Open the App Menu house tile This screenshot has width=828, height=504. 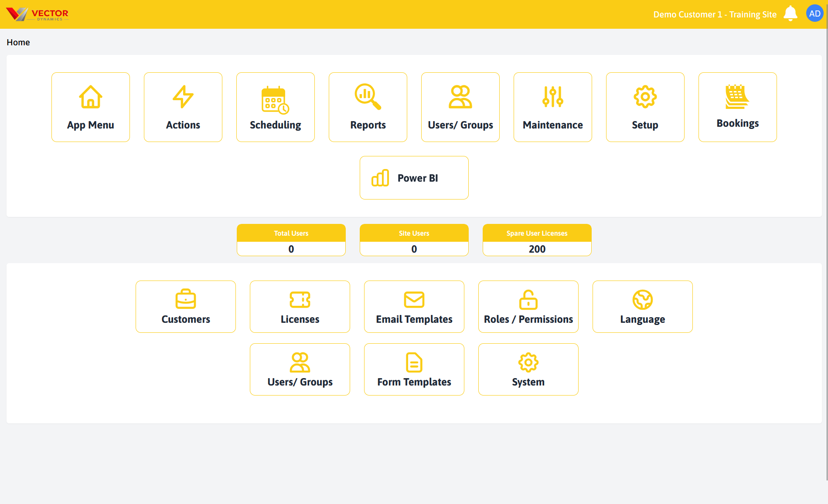coord(91,107)
